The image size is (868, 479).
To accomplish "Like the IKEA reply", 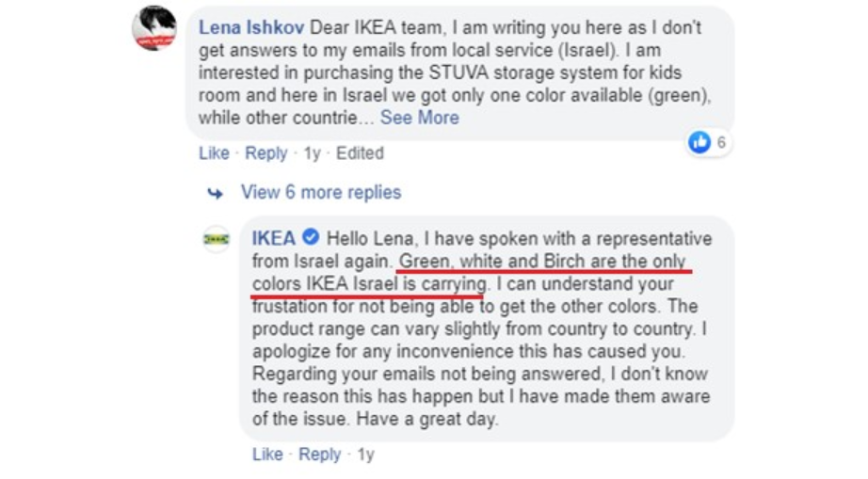I will 267,455.
